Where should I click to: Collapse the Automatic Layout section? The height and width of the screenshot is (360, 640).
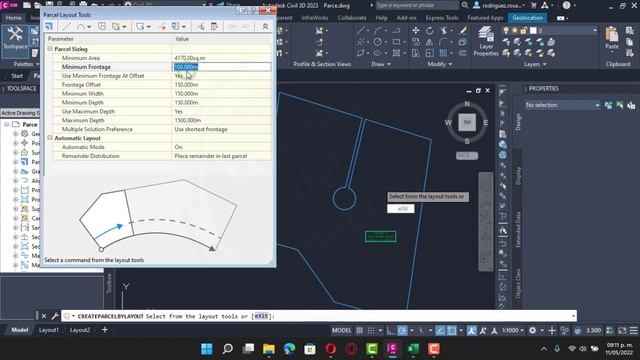[50, 138]
